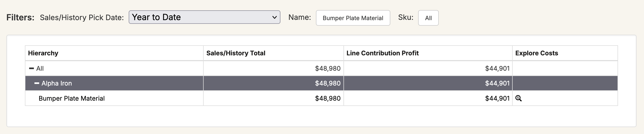Click the dropdown chevron in date selector
Image resolution: width=644 pixels, height=134 pixels.
point(275,17)
